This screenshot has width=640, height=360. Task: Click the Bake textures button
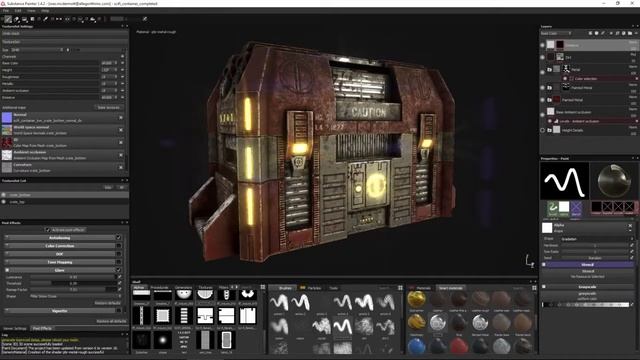pos(109,107)
